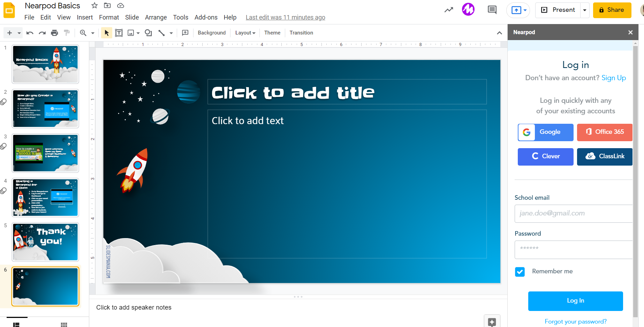This screenshot has width=644, height=327.
Task: View the last edit history link
Action: (x=286, y=17)
